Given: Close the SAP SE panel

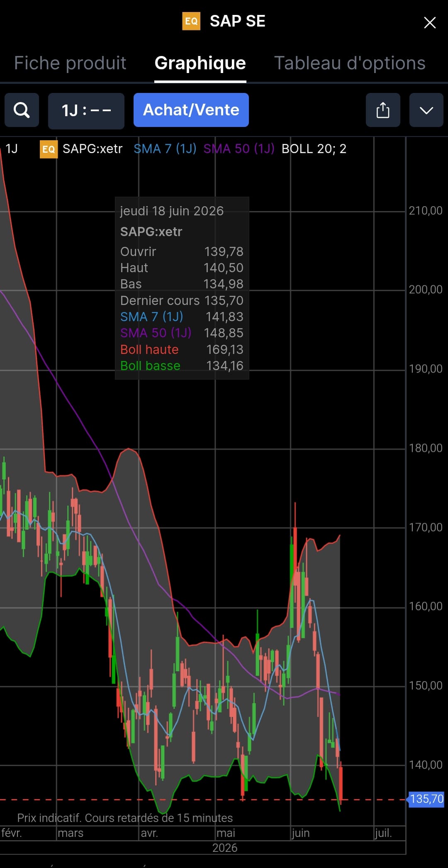Looking at the screenshot, I should coord(430,22).
